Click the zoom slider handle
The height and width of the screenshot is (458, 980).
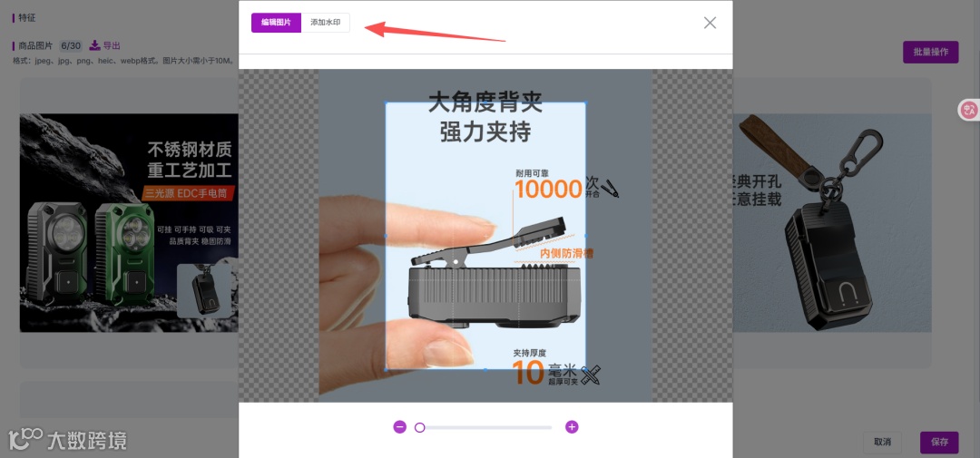420,427
